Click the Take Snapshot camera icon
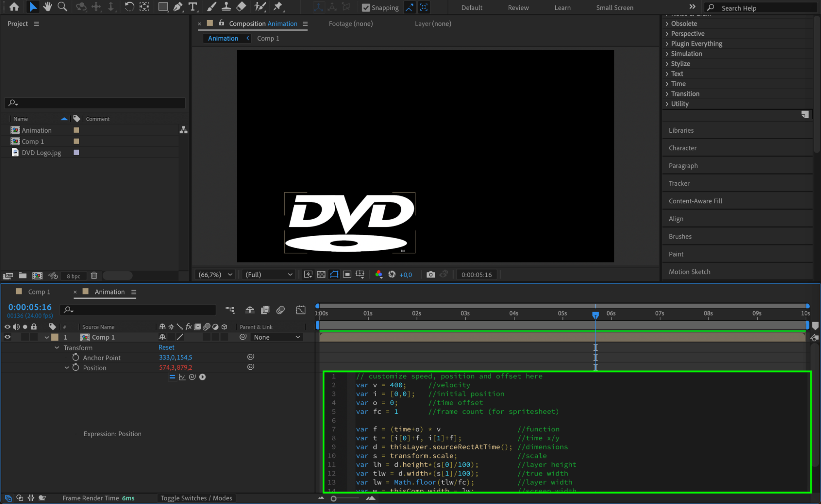821x504 pixels. coord(430,274)
